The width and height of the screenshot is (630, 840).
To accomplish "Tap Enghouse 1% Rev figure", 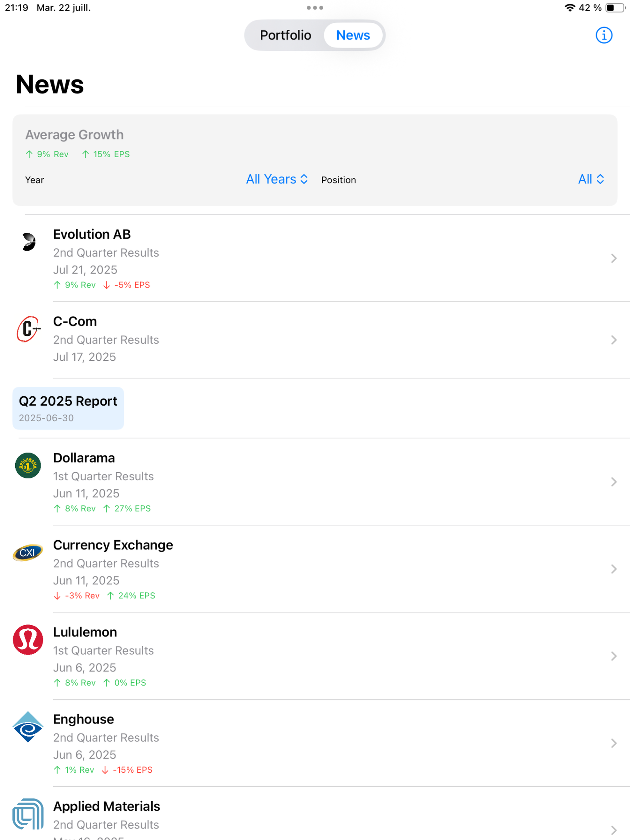I will pyautogui.click(x=74, y=770).
